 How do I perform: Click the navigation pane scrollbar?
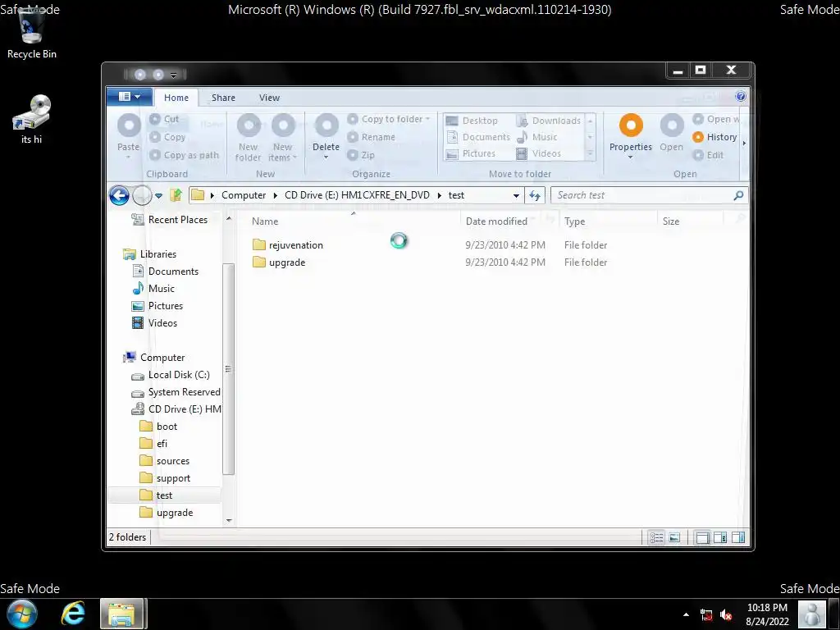(x=228, y=369)
